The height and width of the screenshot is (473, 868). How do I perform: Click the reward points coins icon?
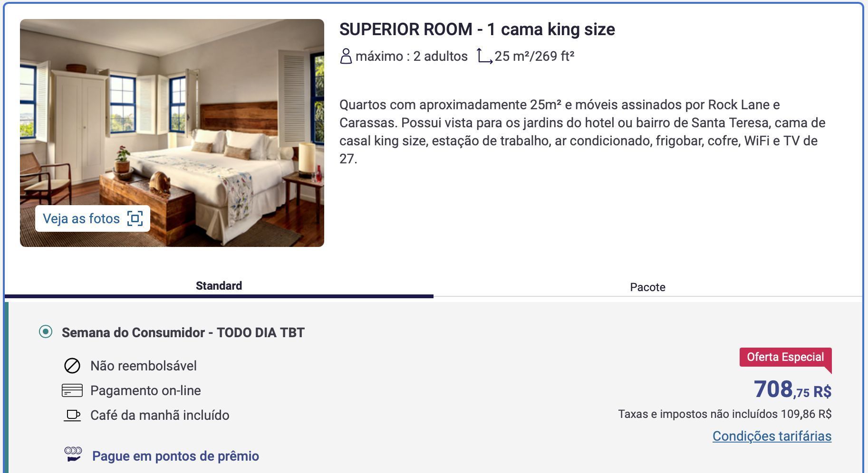click(73, 454)
